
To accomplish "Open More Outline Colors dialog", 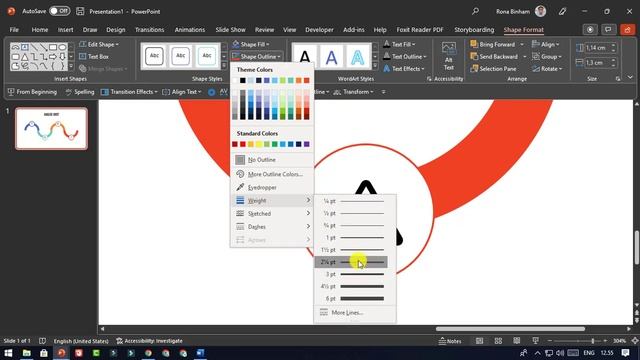I will tap(272, 174).
